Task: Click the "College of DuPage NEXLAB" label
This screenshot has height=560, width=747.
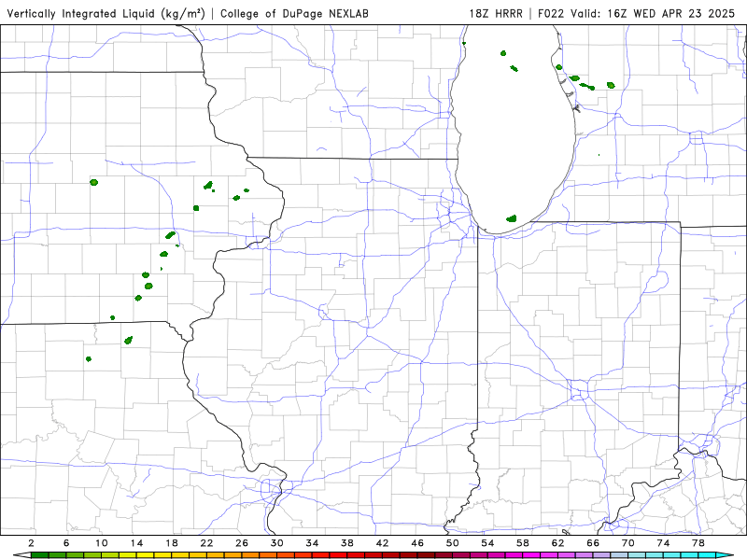Action: (x=294, y=13)
